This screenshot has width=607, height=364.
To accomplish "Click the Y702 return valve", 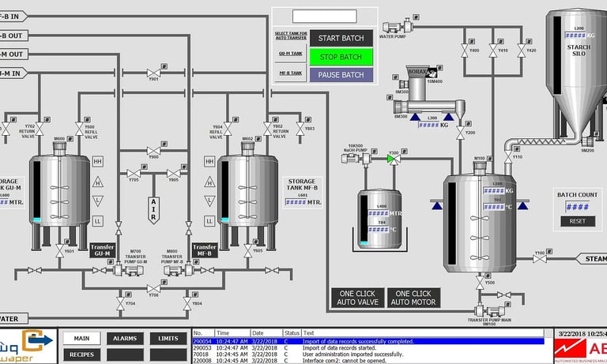I will pyautogui.click(x=39, y=129).
